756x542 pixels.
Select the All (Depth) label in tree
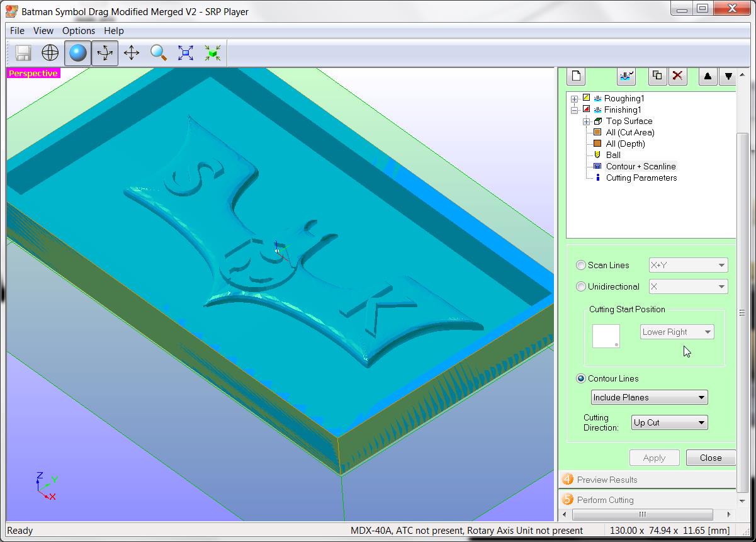coord(625,144)
